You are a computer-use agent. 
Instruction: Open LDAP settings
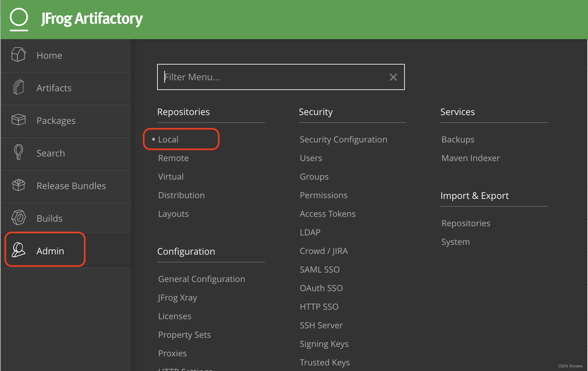[x=310, y=232]
